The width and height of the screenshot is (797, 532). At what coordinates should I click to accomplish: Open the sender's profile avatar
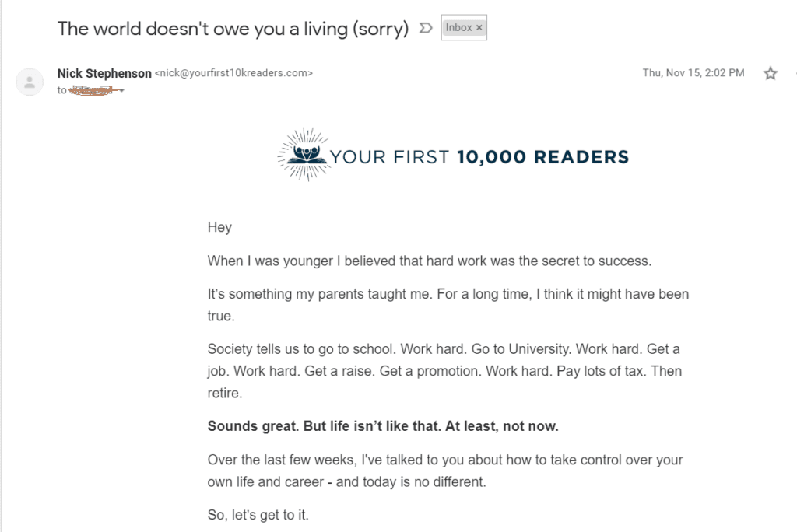pyautogui.click(x=30, y=82)
